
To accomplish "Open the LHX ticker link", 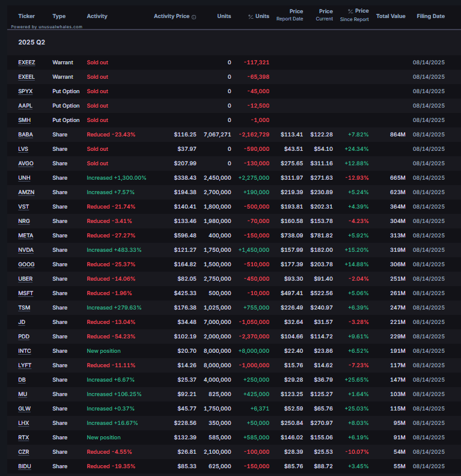I will 23,423.
